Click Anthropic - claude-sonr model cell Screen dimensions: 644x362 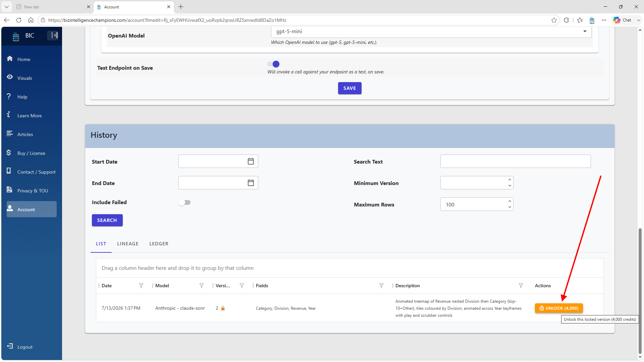(180, 308)
